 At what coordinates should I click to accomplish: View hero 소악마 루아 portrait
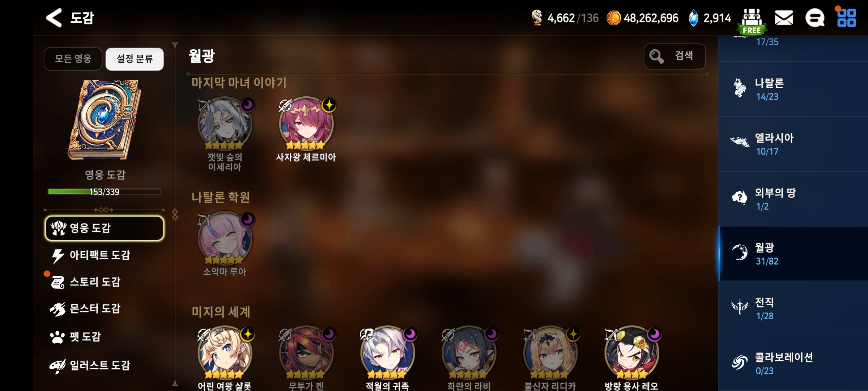pos(225,239)
